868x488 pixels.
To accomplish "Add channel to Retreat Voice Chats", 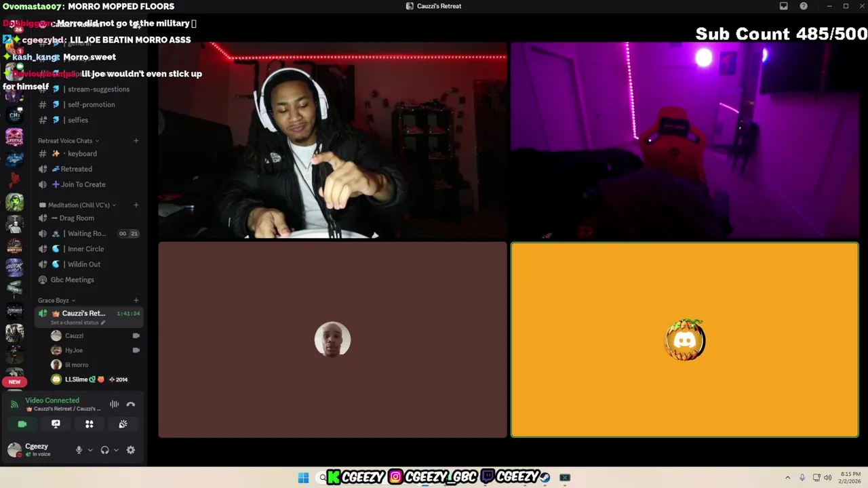I will click(x=136, y=141).
